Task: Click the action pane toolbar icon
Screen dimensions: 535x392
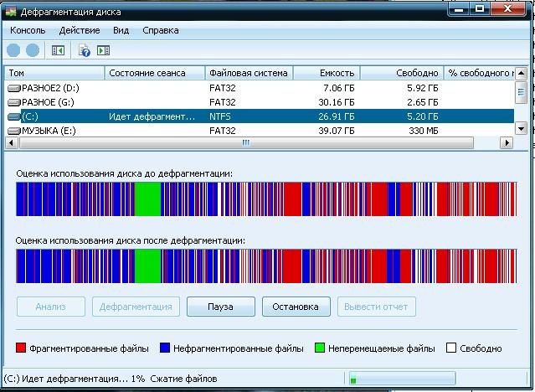Action: 104,51
